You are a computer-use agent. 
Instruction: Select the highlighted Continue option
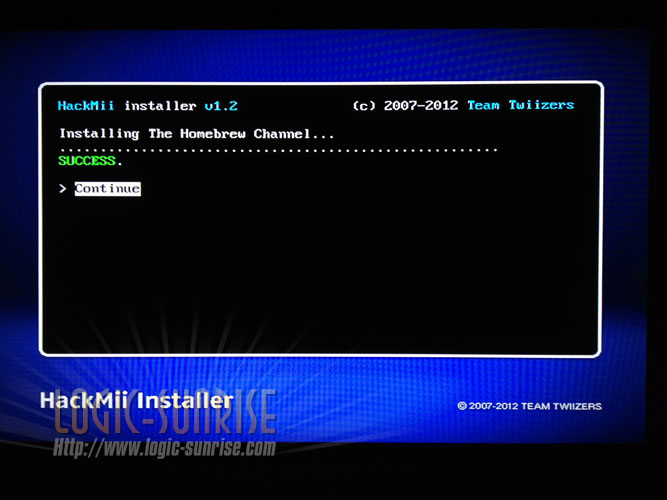pos(108,189)
